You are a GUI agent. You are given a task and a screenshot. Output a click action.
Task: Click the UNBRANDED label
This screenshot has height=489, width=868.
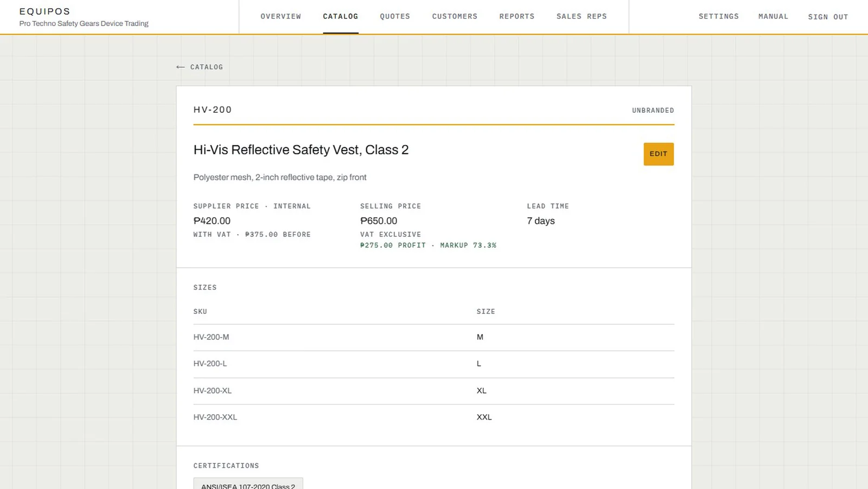coord(653,111)
